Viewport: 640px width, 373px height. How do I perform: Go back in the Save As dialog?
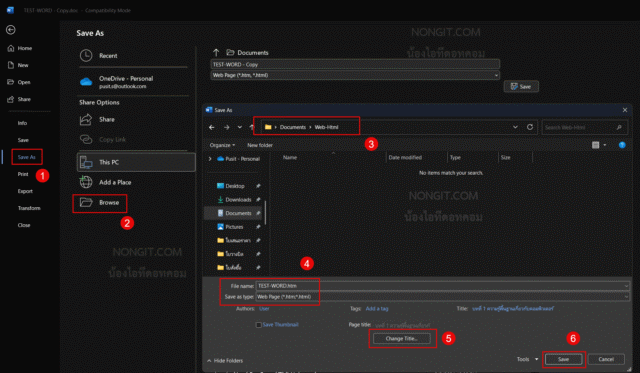212,127
